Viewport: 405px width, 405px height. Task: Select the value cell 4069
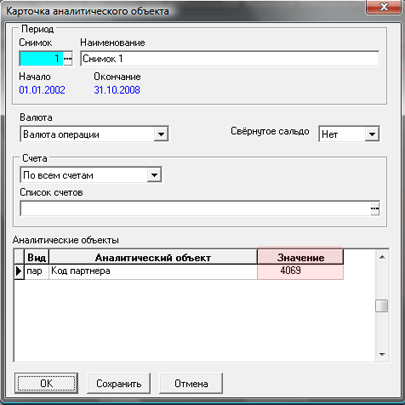pos(300,271)
